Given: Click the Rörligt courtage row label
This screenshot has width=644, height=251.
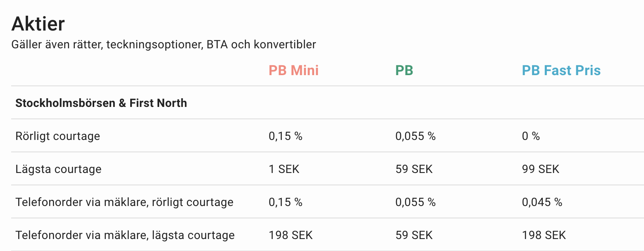Looking at the screenshot, I should [57, 136].
